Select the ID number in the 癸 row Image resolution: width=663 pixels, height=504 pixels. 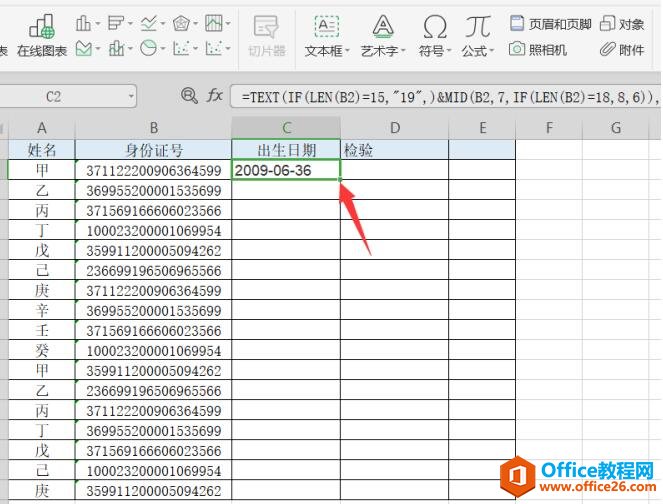click(153, 351)
